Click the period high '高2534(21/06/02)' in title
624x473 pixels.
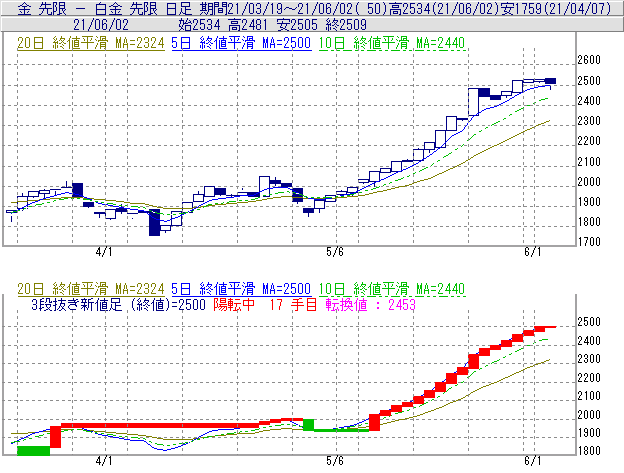[x=443, y=8]
